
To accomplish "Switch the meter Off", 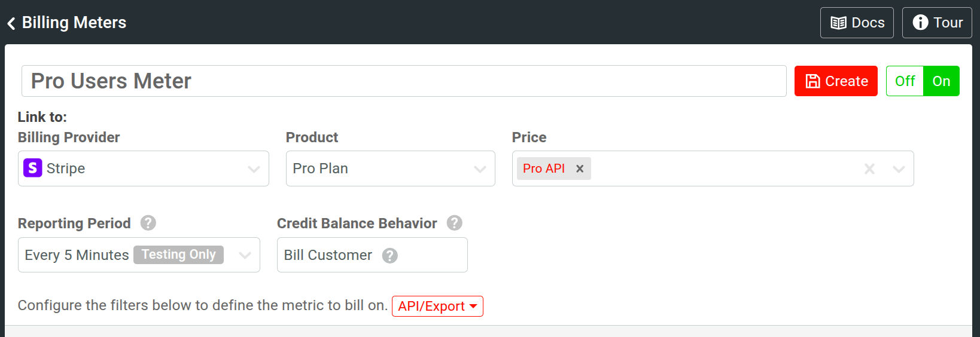I will [x=905, y=81].
